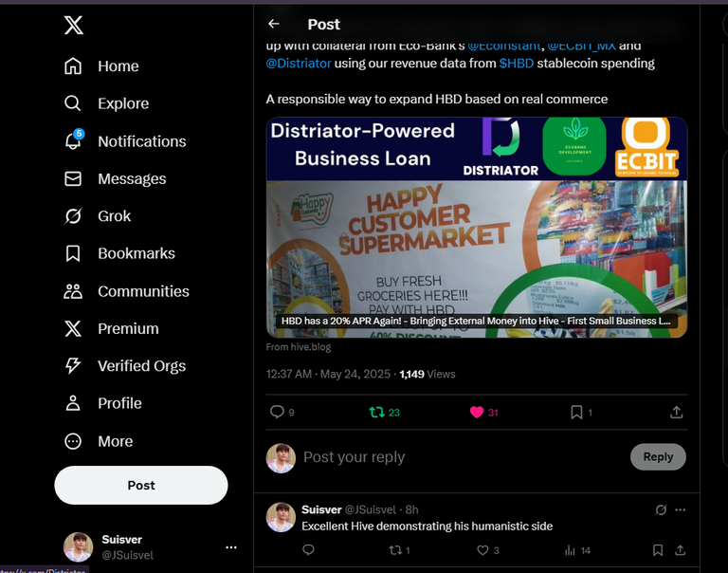Toggle bookmark on Suisver's comment
728x573 pixels.
[x=658, y=550]
